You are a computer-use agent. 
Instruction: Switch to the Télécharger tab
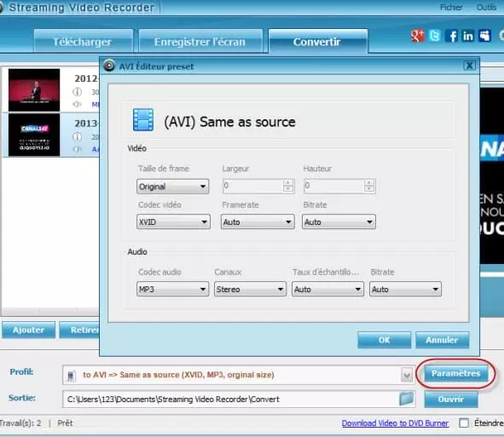pyautogui.click(x=83, y=41)
